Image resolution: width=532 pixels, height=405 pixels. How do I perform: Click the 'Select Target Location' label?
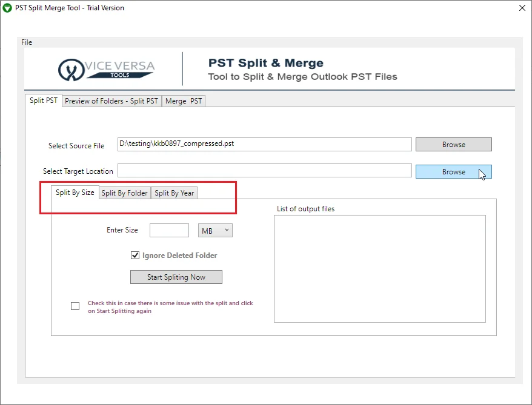(78, 171)
